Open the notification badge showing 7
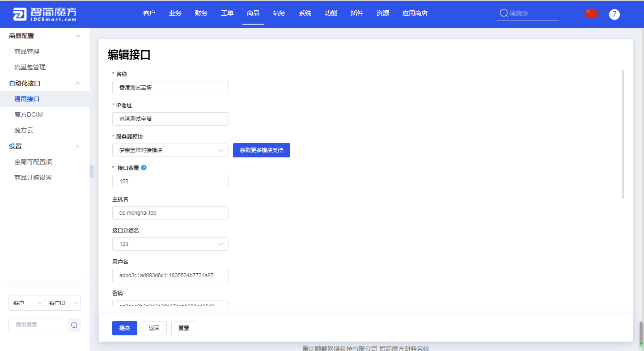Image resolution: width=644 pixels, height=351 pixels. point(614,14)
